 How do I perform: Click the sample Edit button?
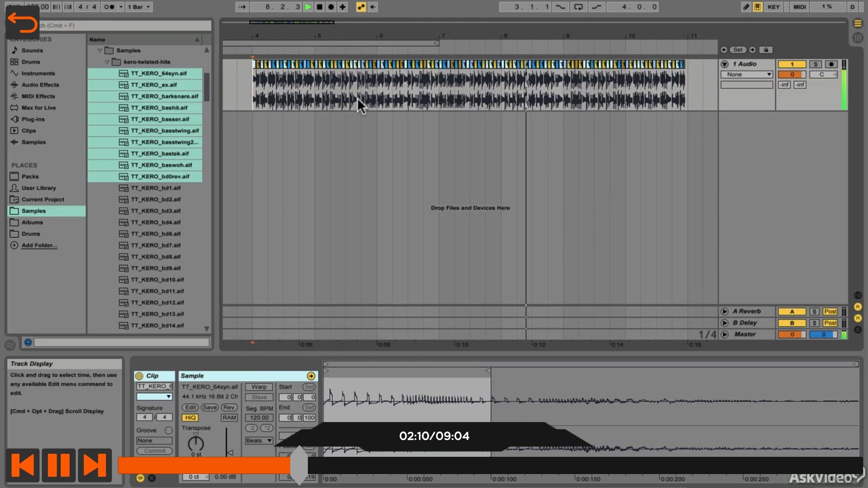pyautogui.click(x=190, y=408)
